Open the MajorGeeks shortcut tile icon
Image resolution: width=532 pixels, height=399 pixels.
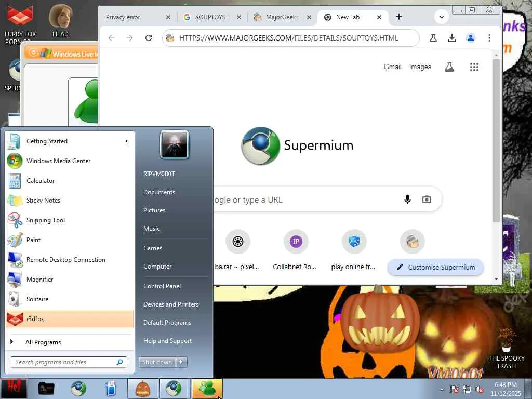click(412, 242)
